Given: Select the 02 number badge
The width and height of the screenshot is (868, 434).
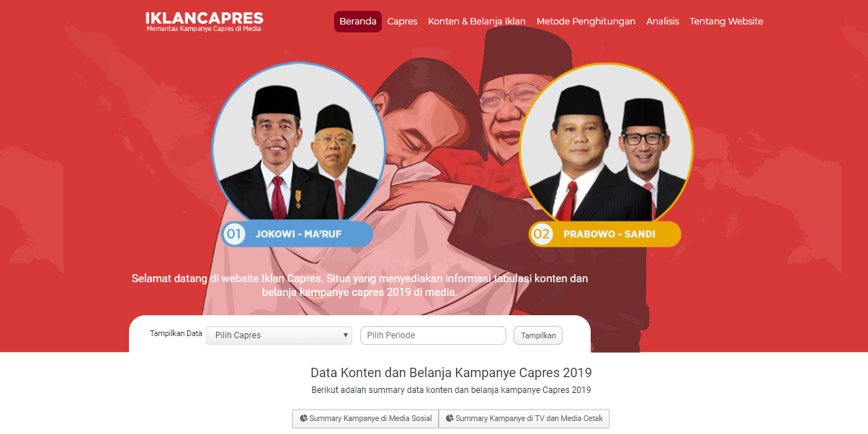Looking at the screenshot, I should pos(541,234).
